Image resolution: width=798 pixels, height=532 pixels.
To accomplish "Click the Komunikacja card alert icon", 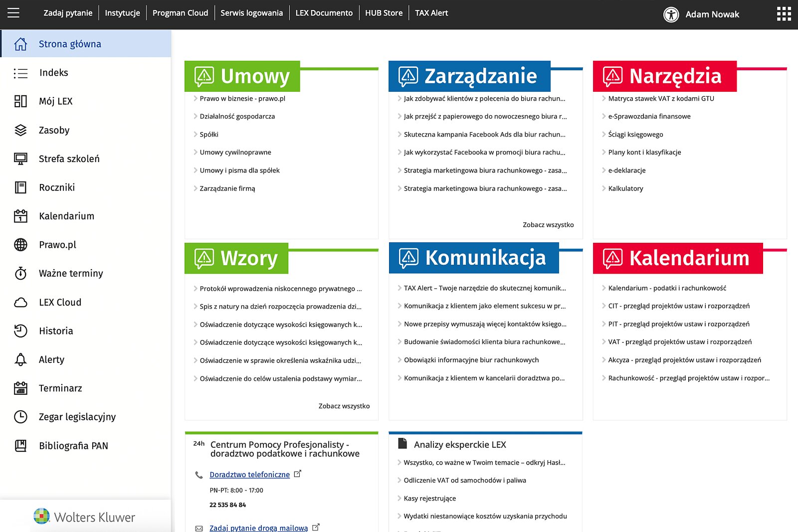I will pyautogui.click(x=408, y=258).
